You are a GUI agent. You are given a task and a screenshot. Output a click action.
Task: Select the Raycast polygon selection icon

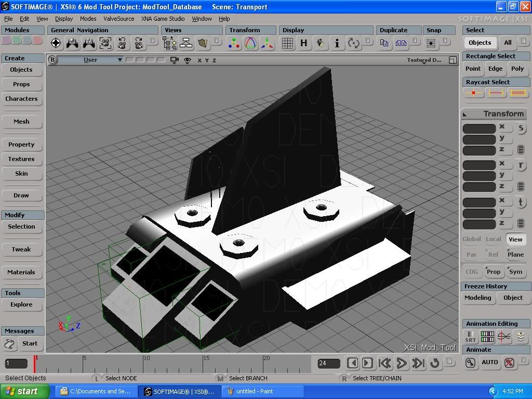[518, 92]
